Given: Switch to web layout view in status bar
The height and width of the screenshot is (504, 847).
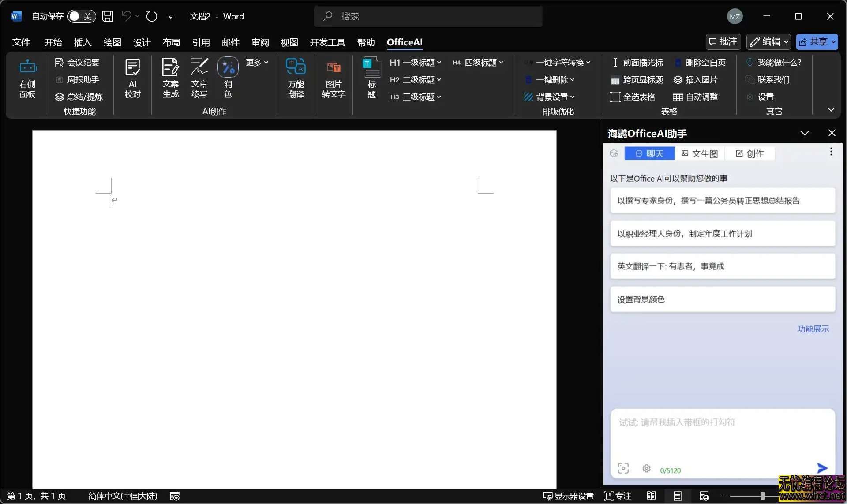Looking at the screenshot, I should click(704, 496).
